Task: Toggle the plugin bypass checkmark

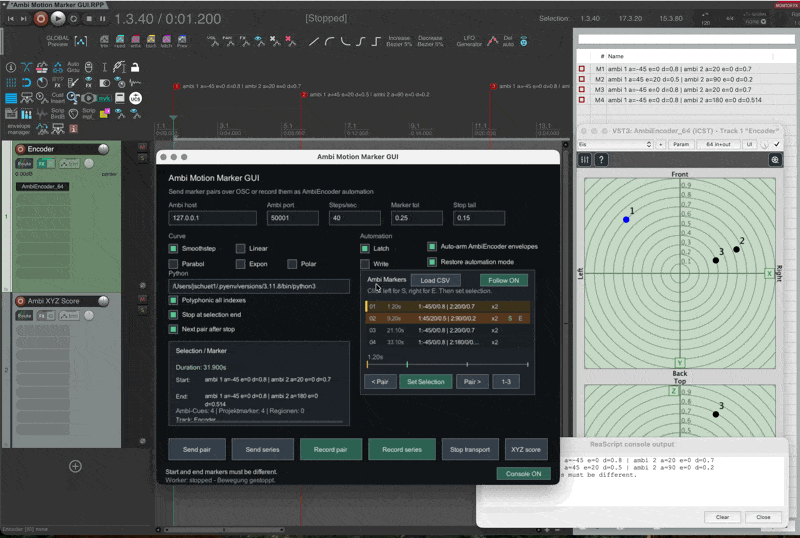Action: 777,144
